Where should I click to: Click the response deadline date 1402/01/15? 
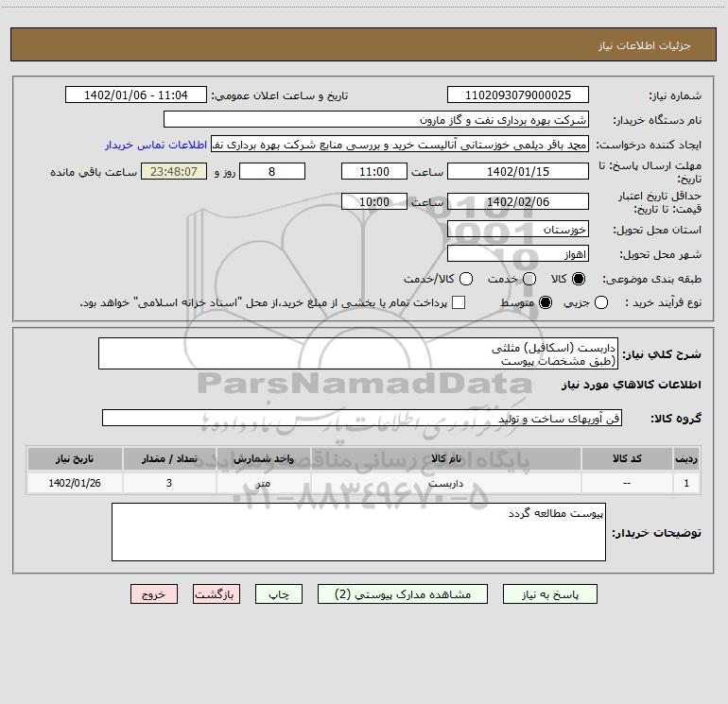pos(518,171)
